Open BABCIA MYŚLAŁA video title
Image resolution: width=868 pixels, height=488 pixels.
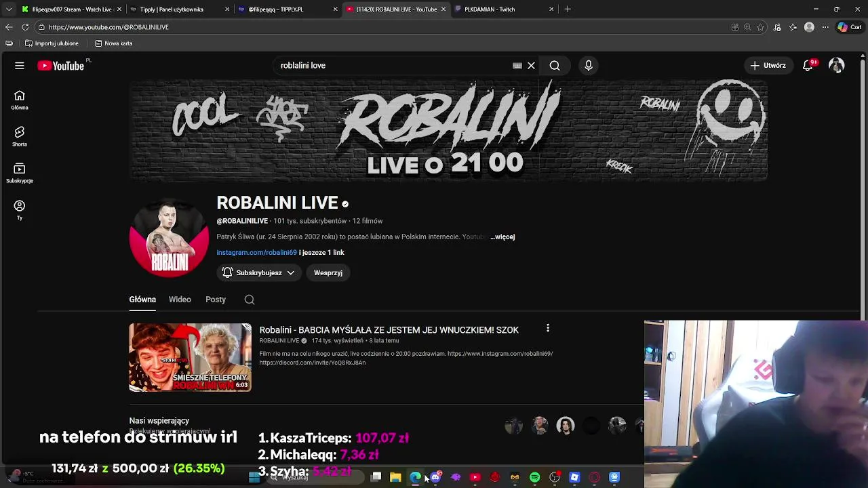click(x=389, y=330)
